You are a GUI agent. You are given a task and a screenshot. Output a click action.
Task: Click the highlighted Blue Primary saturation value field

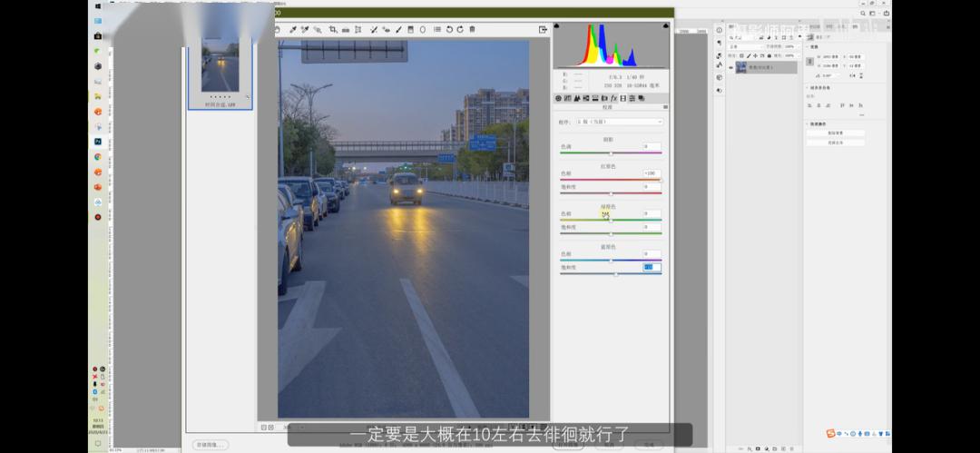(652, 267)
